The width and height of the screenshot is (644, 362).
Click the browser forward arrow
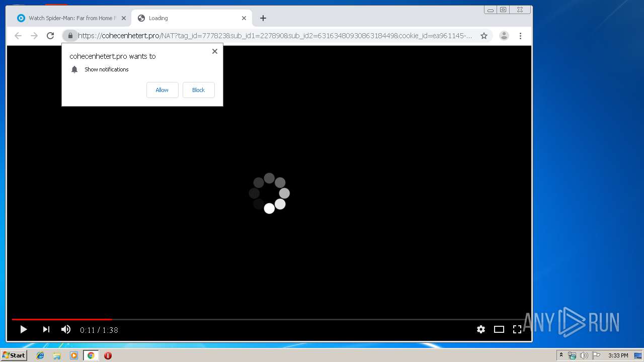coord(34,36)
